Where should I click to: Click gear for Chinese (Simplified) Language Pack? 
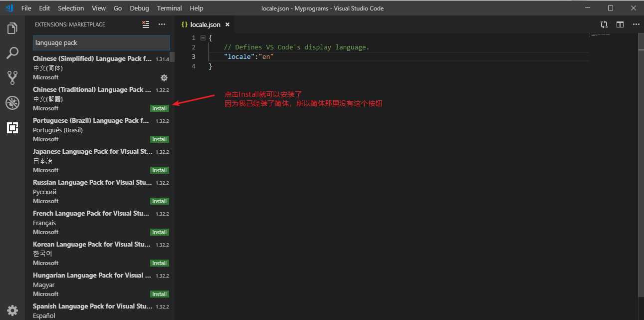(164, 78)
